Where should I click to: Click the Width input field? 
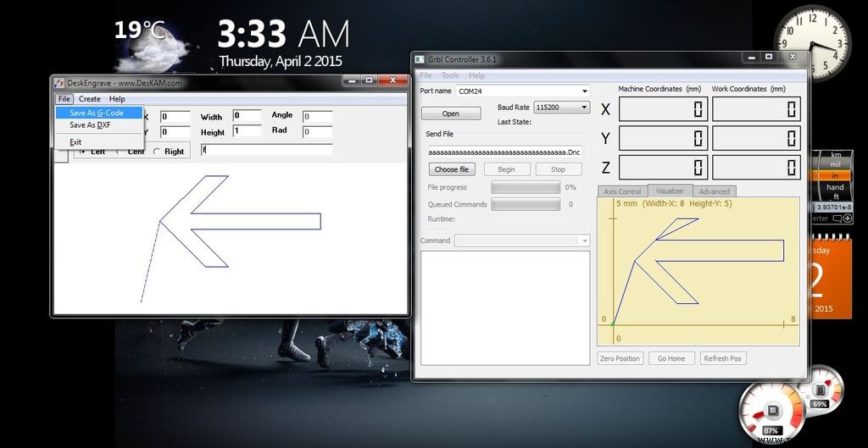(247, 116)
